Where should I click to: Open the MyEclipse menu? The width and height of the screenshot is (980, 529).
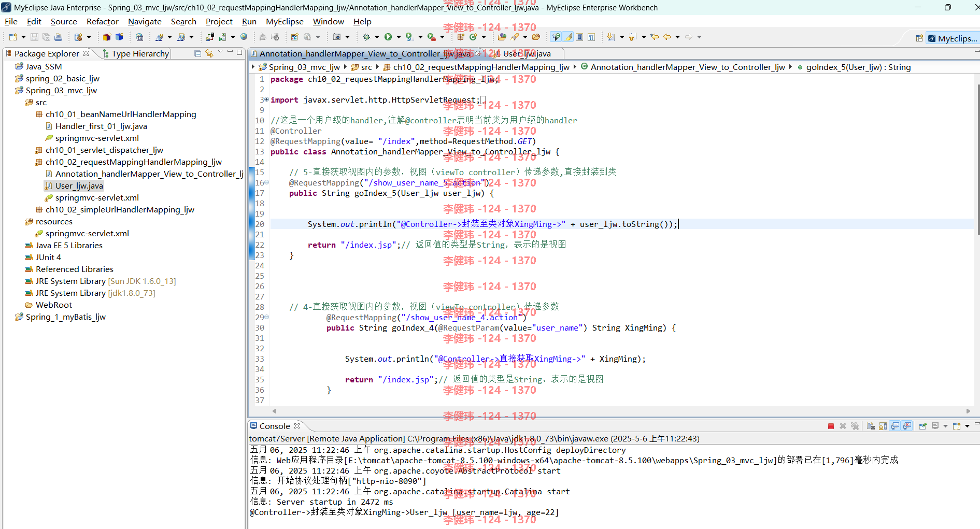[x=285, y=21]
